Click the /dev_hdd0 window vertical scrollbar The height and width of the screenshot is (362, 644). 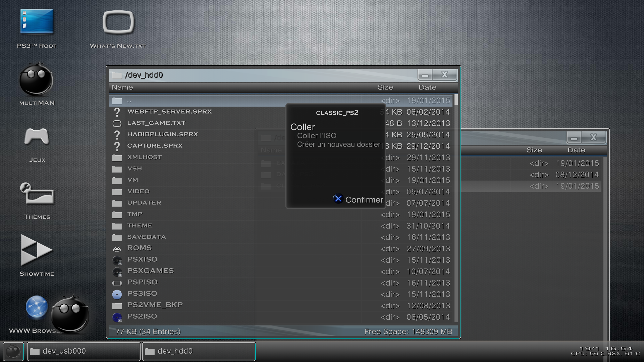[456, 208]
